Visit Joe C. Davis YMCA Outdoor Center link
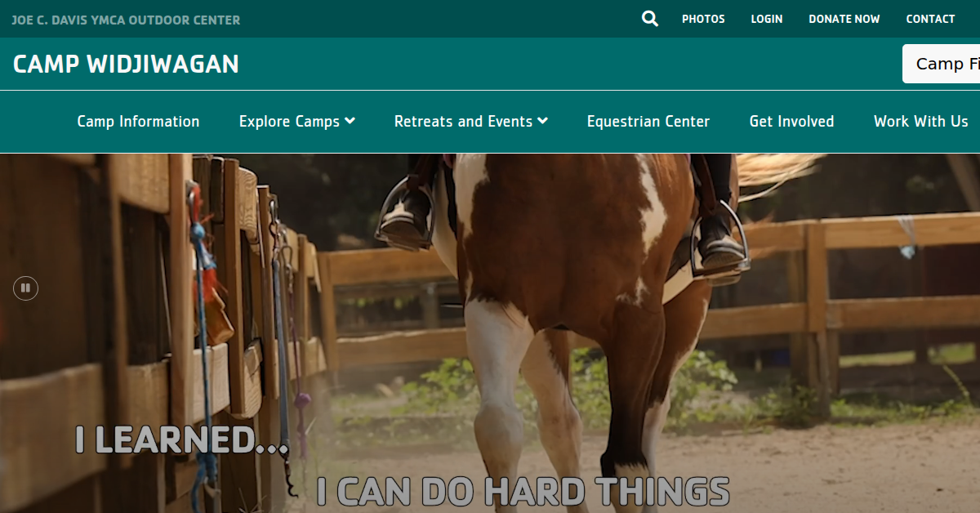The height and width of the screenshot is (513, 980). click(126, 20)
